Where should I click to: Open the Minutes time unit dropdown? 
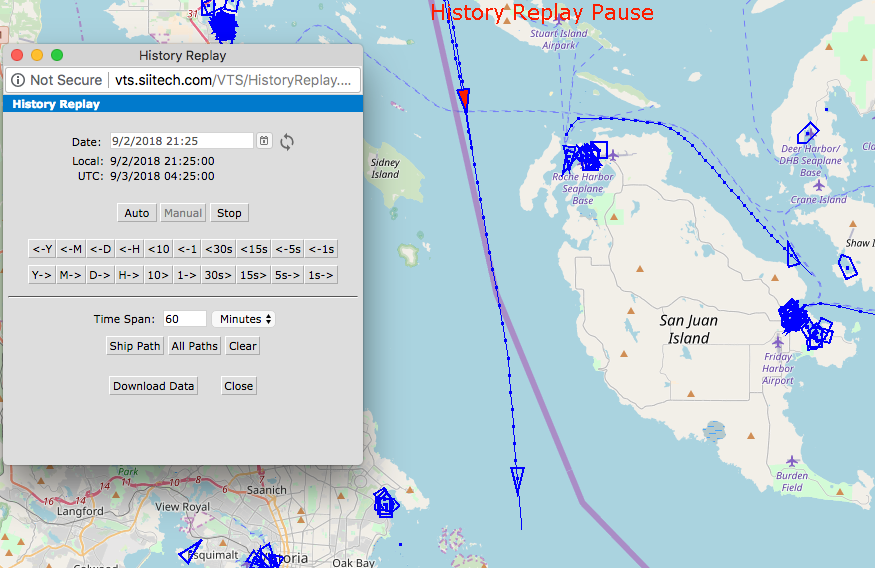(x=244, y=319)
